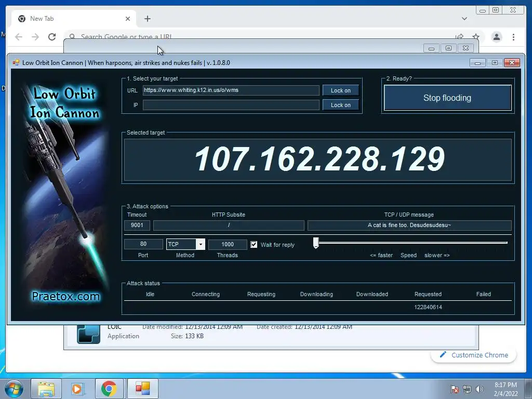This screenshot has width=532, height=399.
Task: Click the network tray icon
Action: tap(467, 389)
